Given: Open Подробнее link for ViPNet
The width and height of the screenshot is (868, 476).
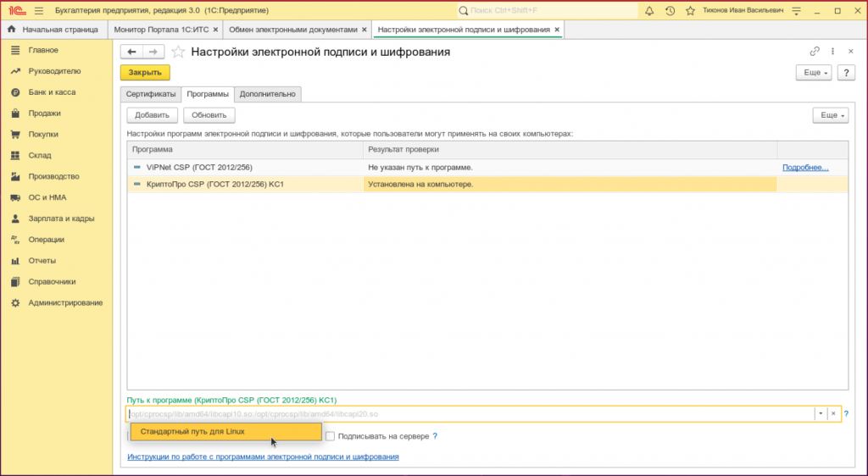Looking at the screenshot, I should pyautogui.click(x=805, y=168).
